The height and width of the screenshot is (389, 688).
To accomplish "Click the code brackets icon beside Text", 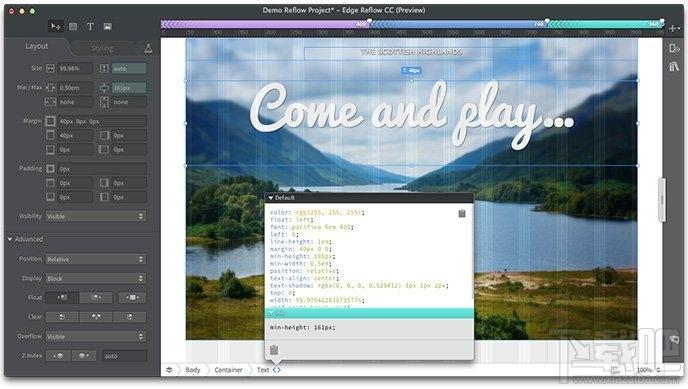I will pyautogui.click(x=276, y=370).
